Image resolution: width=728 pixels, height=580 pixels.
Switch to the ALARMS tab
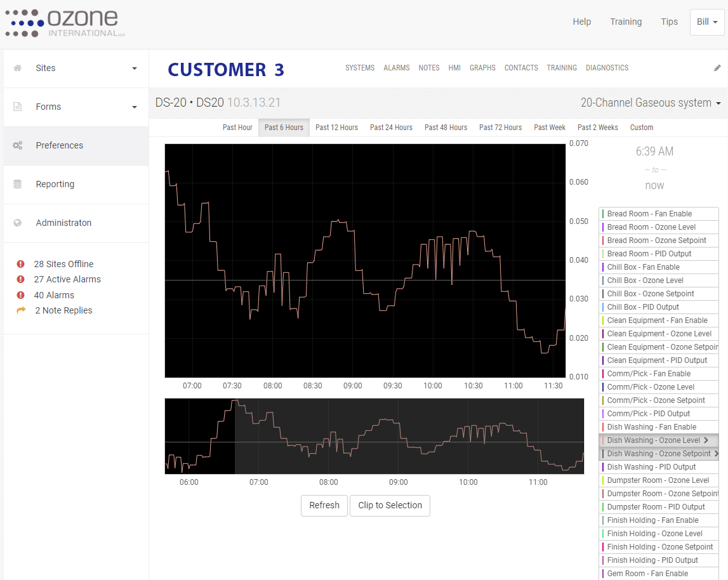click(x=396, y=67)
